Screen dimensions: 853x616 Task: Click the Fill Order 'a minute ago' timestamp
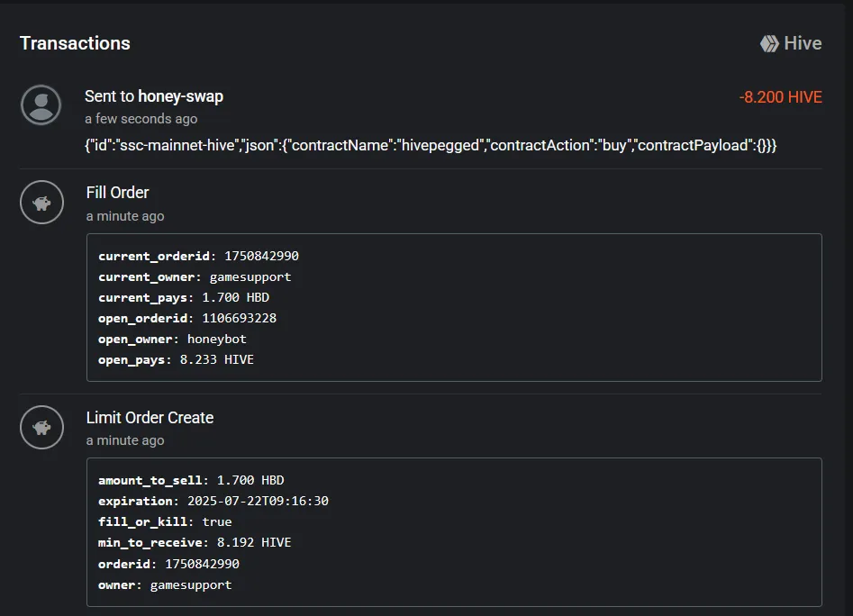pos(125,216)
